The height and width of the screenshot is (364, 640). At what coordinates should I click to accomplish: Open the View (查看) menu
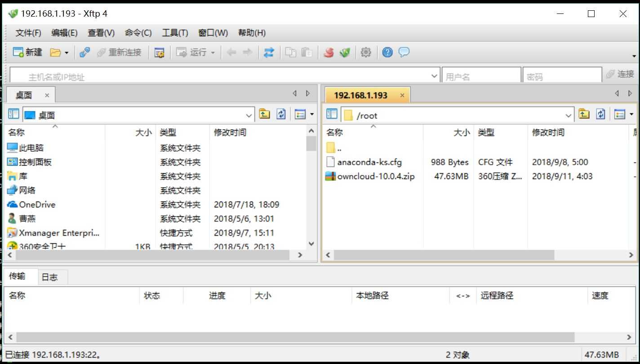tap(101, 33)
